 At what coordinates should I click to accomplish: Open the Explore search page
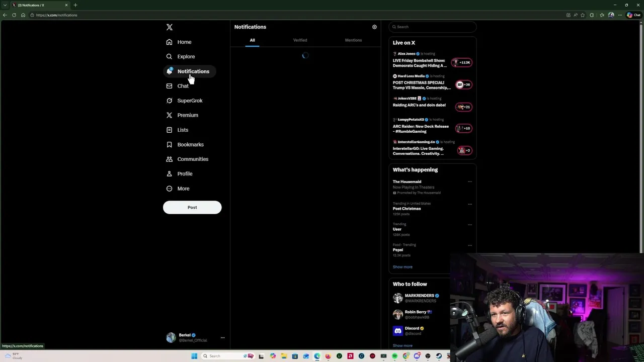tap(181, 57)
